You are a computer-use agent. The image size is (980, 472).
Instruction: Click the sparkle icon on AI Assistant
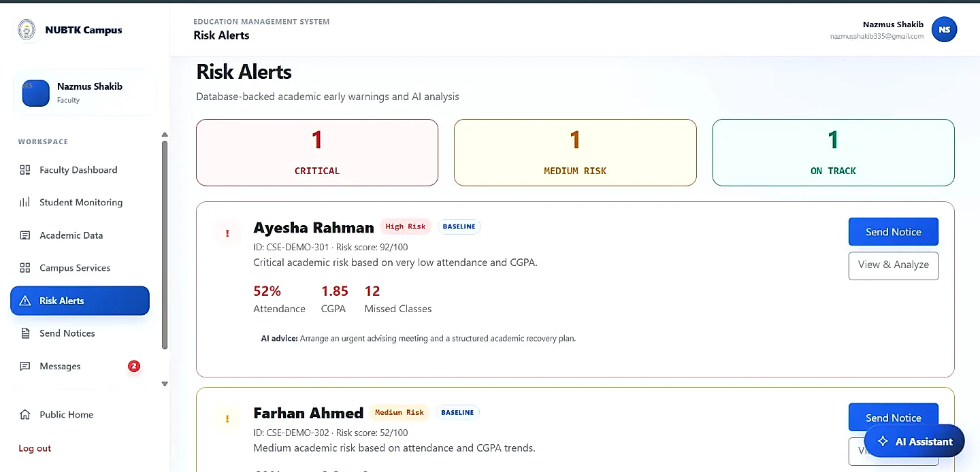click(x=883, y=441)
